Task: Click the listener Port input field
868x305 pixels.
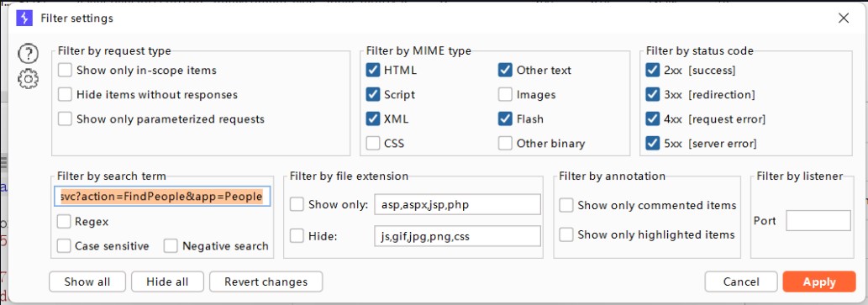Action: (x=818, y=220)
